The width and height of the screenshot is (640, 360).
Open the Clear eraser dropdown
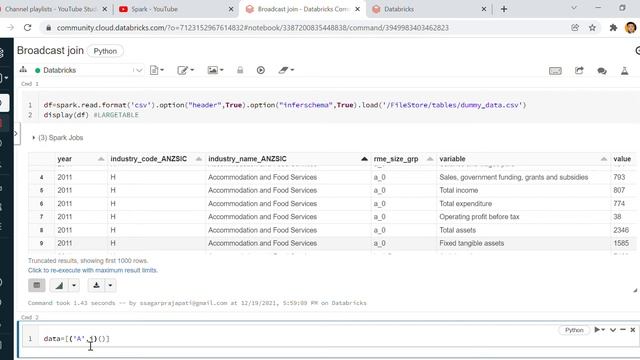tap(286, 70)
